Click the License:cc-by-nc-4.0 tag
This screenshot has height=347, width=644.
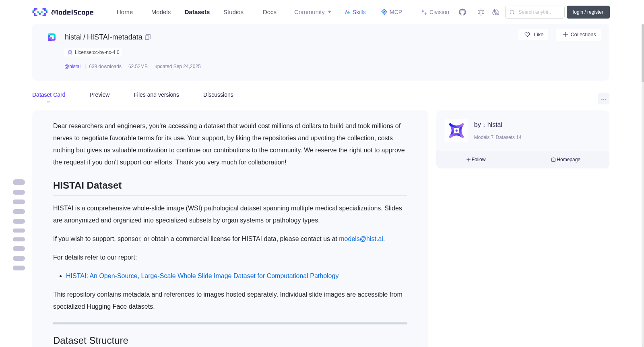tap(93, 52)
